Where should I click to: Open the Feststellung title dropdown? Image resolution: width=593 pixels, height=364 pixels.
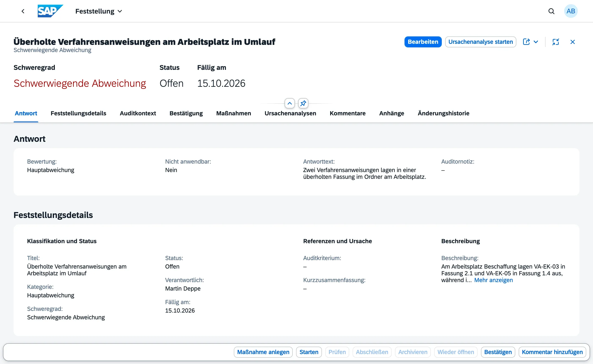click(99, 11)
